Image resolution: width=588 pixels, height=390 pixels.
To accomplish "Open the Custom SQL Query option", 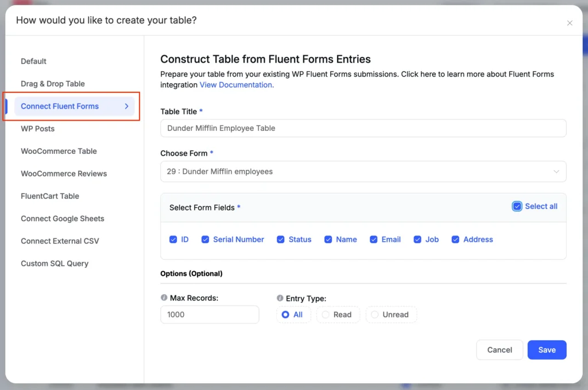I will click(54, 263).
